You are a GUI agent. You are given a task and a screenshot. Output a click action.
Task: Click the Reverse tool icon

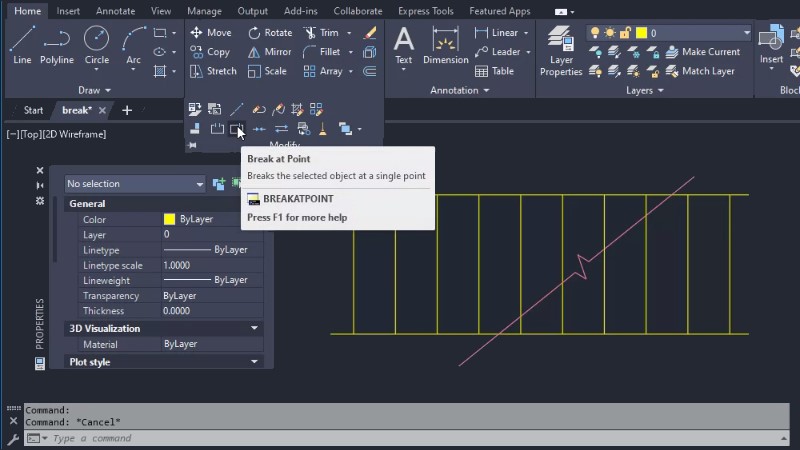pos(281,129)
